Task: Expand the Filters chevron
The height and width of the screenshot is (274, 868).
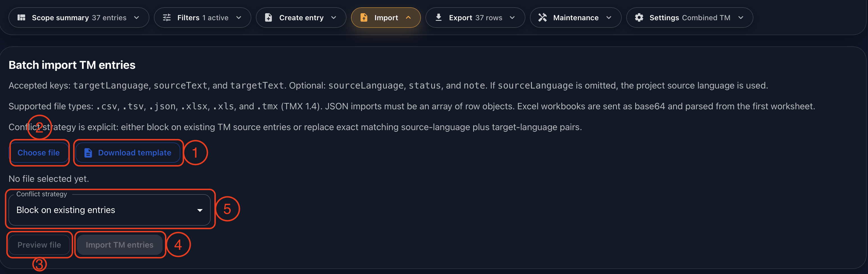Action: point(239,17)
